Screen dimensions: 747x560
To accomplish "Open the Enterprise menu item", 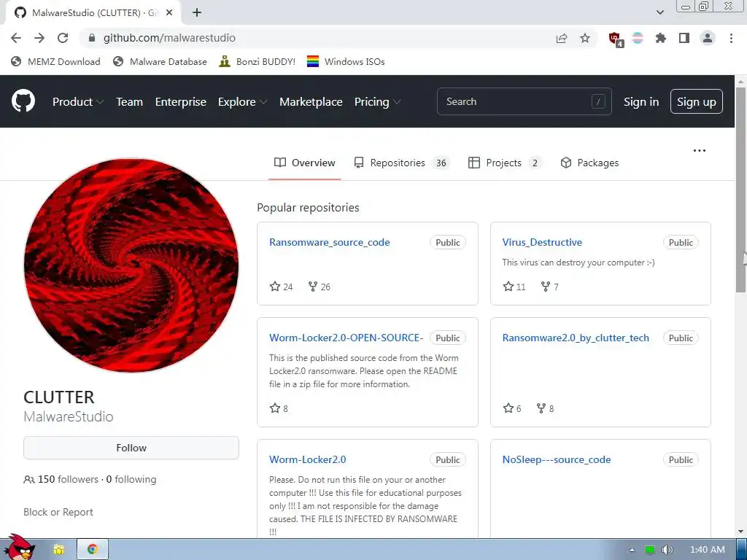I will (181, 102).
